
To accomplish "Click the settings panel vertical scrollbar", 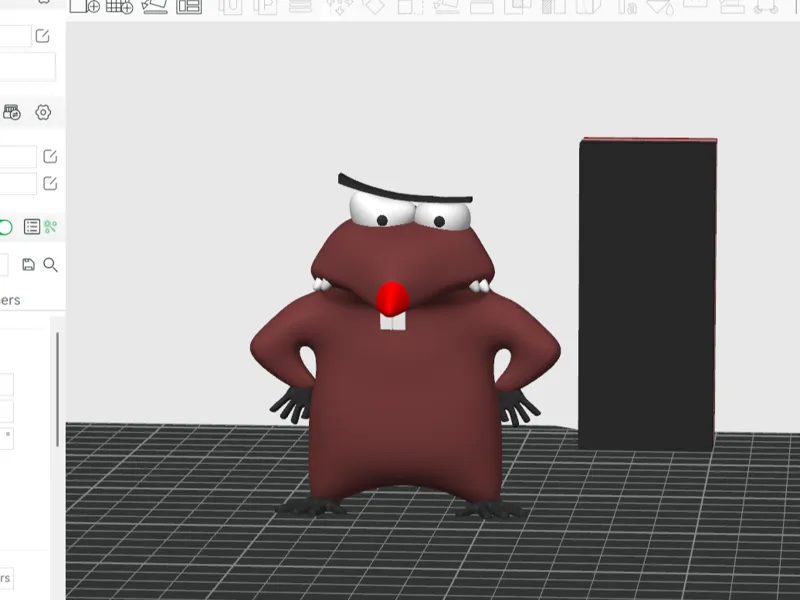I will click(x=58, y=389).
